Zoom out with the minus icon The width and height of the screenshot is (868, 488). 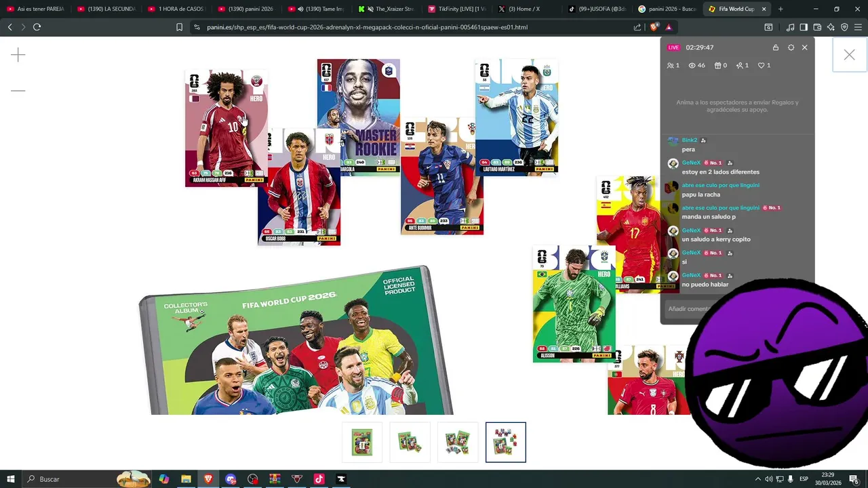[x=18, y=90]
